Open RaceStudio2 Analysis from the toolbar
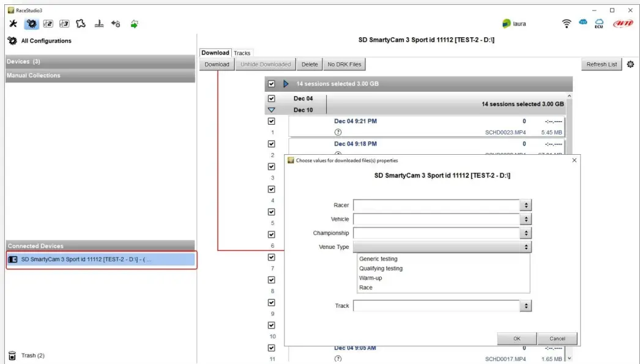640x364 pixels. [48, 23]
